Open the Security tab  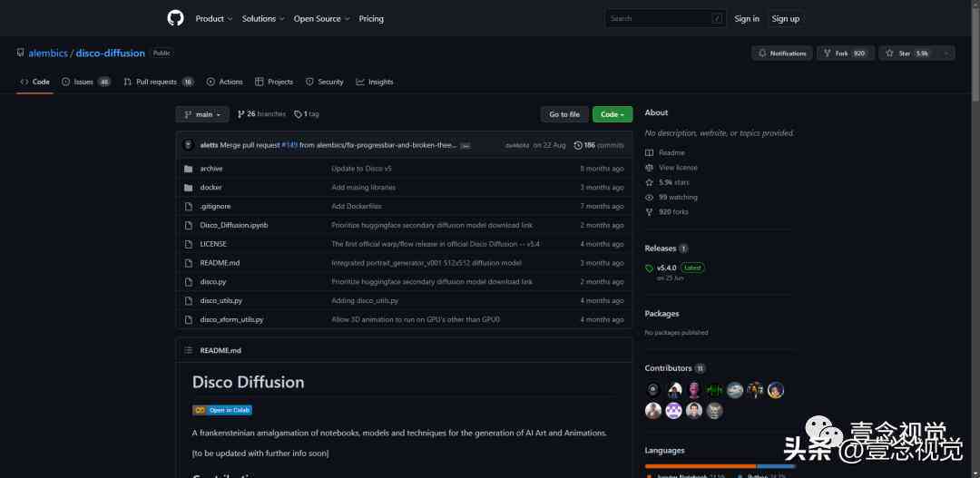[324, 82]
